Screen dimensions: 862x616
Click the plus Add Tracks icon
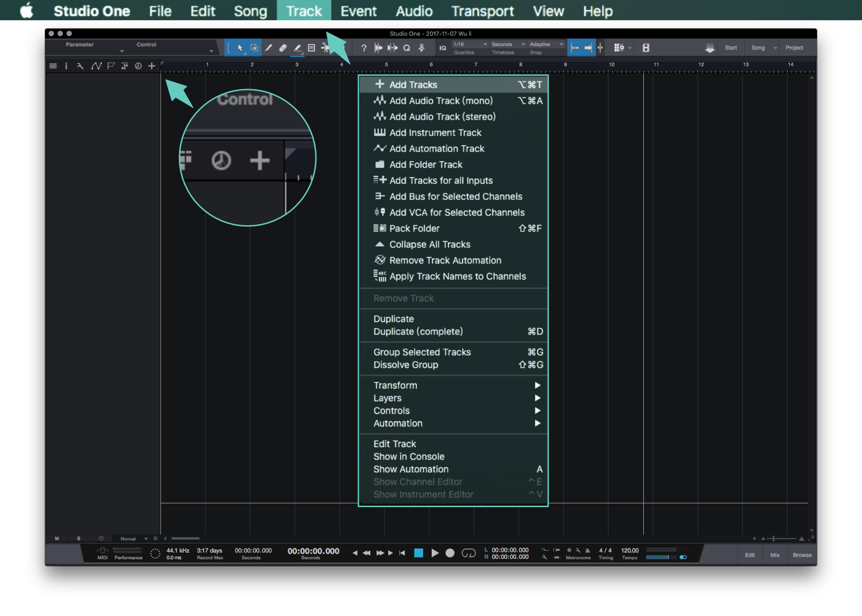152,66
